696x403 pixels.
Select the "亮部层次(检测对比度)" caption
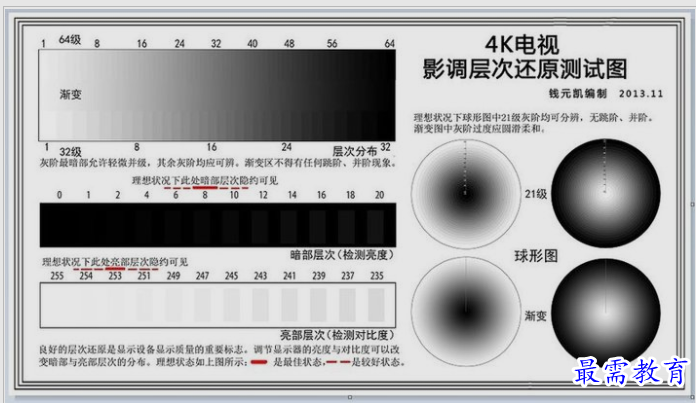tap(337, 335)
